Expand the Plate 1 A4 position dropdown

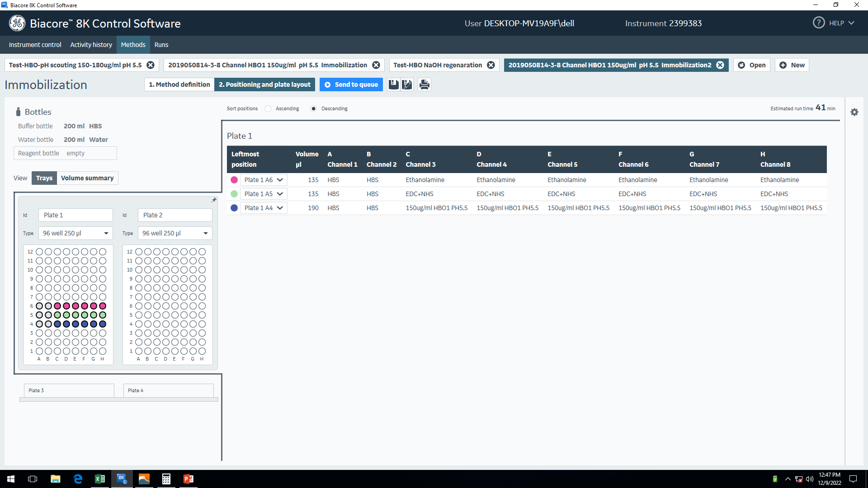(280, 208)
